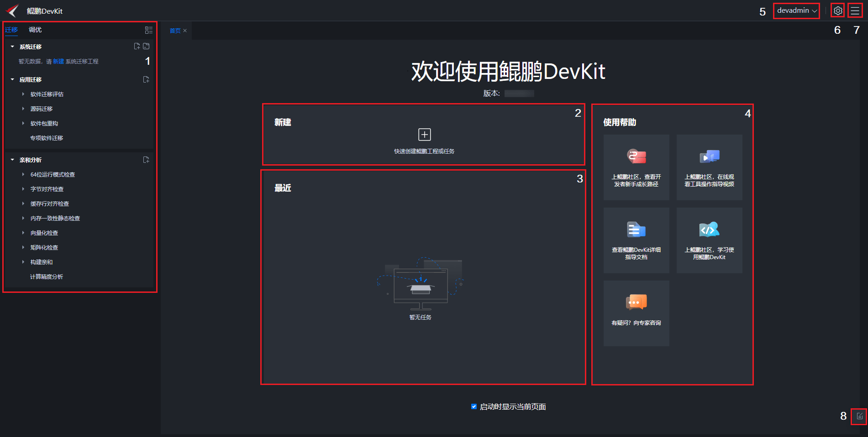This screenshot has width=868, height=437.
Task: Click the new-task icon beside 亲和分析
Action: [x=146, y=160]
